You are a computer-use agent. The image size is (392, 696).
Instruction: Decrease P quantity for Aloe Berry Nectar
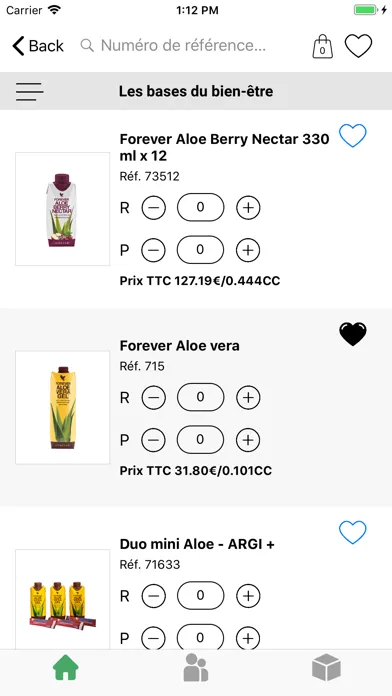click(154, 250)
